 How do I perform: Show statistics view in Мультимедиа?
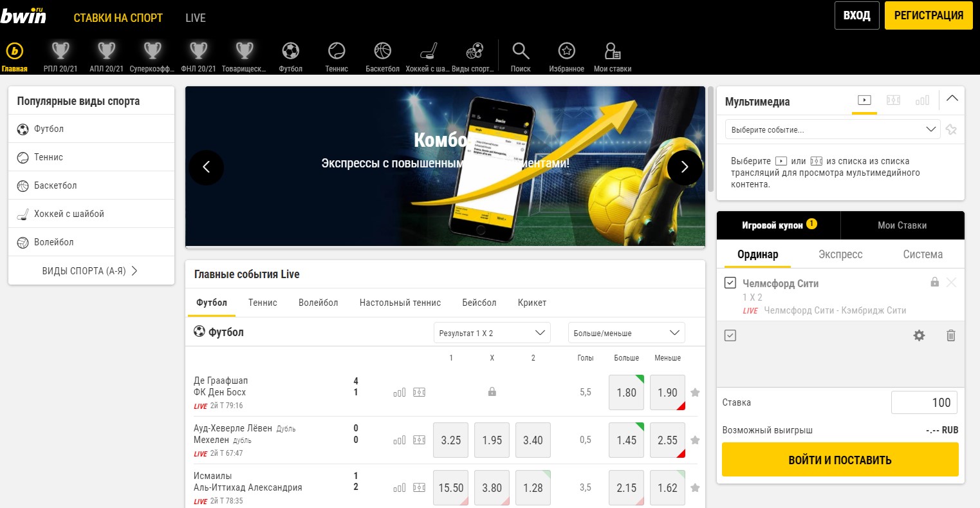(x=922, y=100)
